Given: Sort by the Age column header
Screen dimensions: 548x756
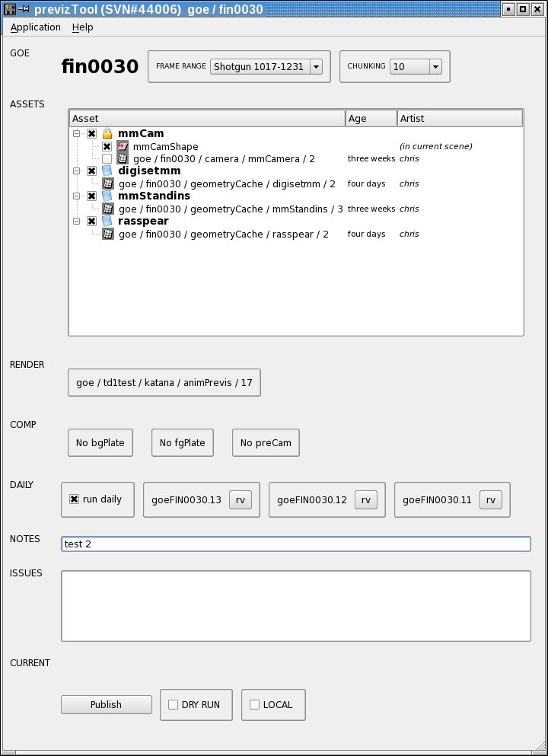Looking at the screenshot, I should point(371,118).
